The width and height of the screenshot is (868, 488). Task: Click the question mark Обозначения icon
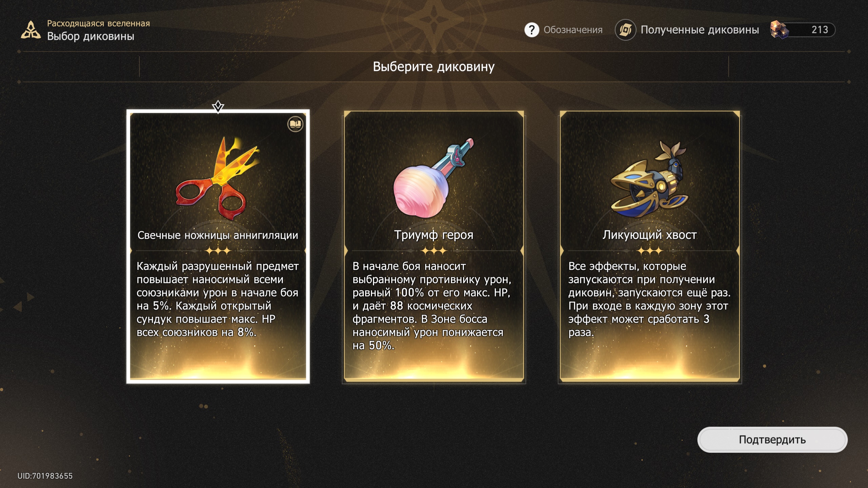pos(531,30)
